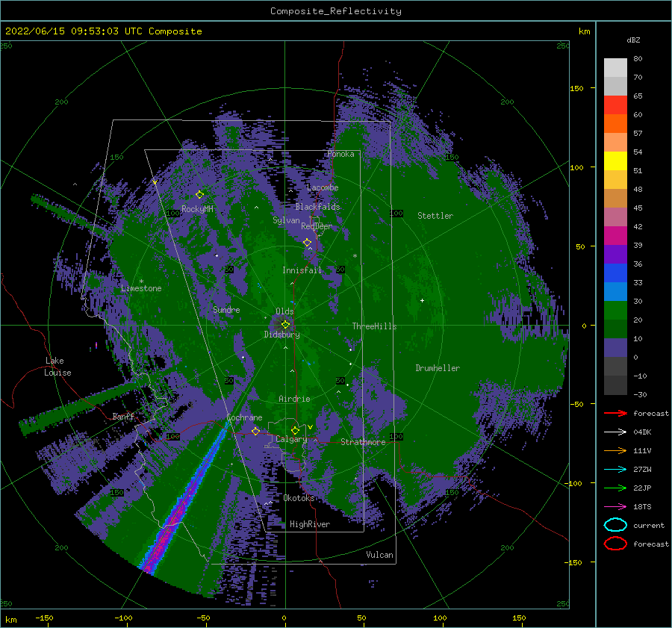Click the dBZ legend heading
This screenshot has width=672, height=628.
[633, 40]
